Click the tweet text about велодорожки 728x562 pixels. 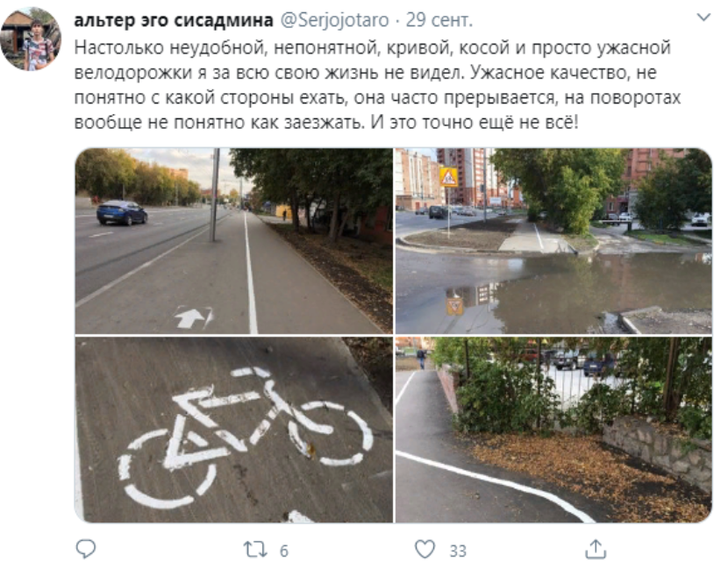tap(377, 85)
